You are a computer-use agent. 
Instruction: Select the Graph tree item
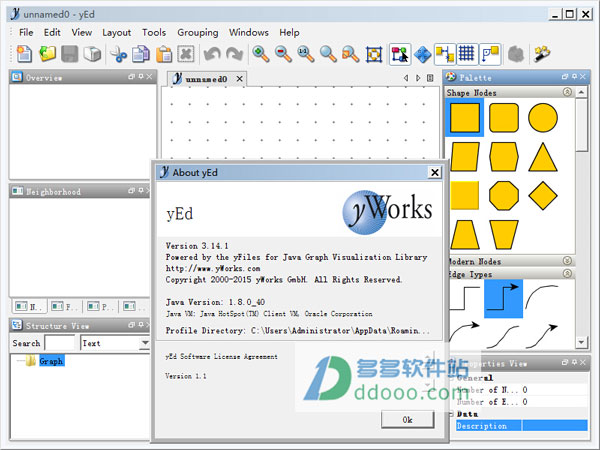click(52, 361)
